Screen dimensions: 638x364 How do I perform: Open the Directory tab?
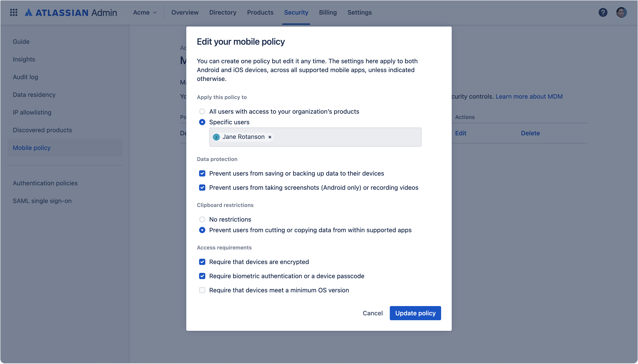pyautogui.click(x=223, y=12)
